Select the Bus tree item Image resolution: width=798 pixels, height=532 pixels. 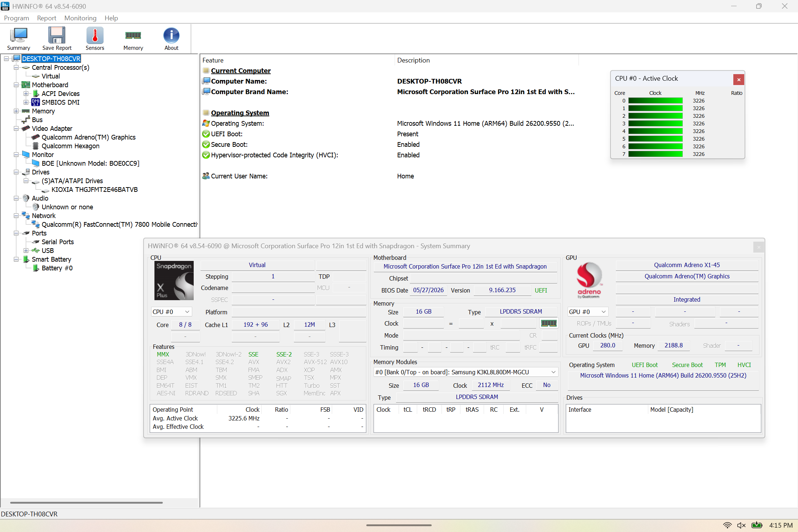coord(37,120)
